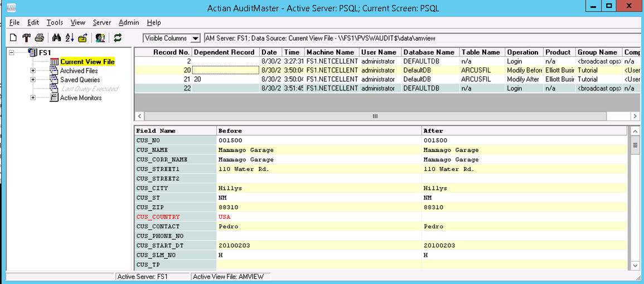The width and height of the screenshot is (644, 284).
Task: Select Active Monitors tree item label
Action: (81, 97)
